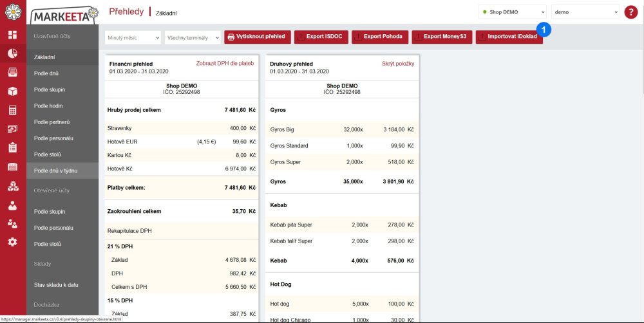This screenshot has height=323, width=644.
Task: Open the single person icon in sidebar
Action: [13, 205]
